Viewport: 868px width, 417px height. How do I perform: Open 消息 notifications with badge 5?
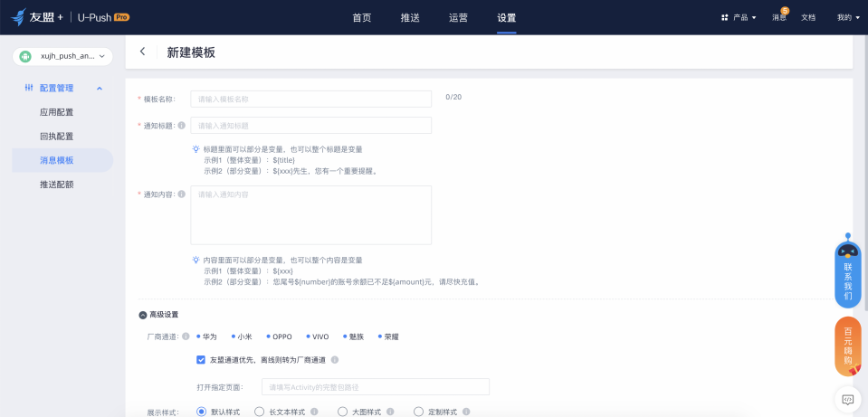(x=779, y=17)
